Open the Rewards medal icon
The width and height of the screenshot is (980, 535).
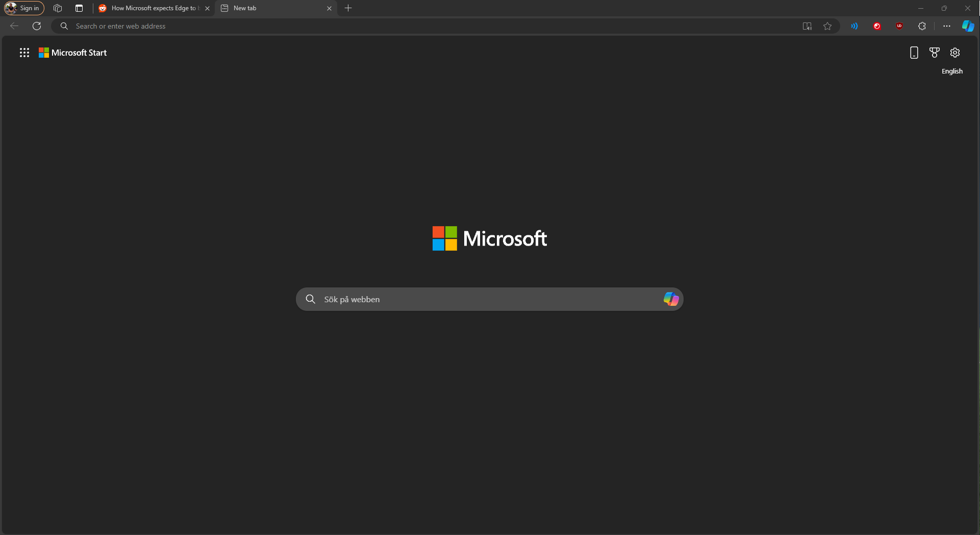[935, 53]
